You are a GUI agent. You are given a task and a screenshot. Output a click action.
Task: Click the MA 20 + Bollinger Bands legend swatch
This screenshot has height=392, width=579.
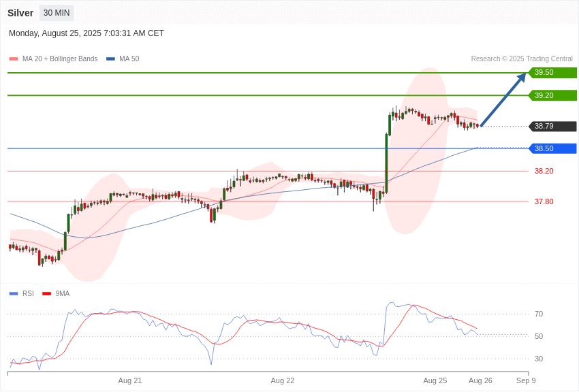point(14,59)
